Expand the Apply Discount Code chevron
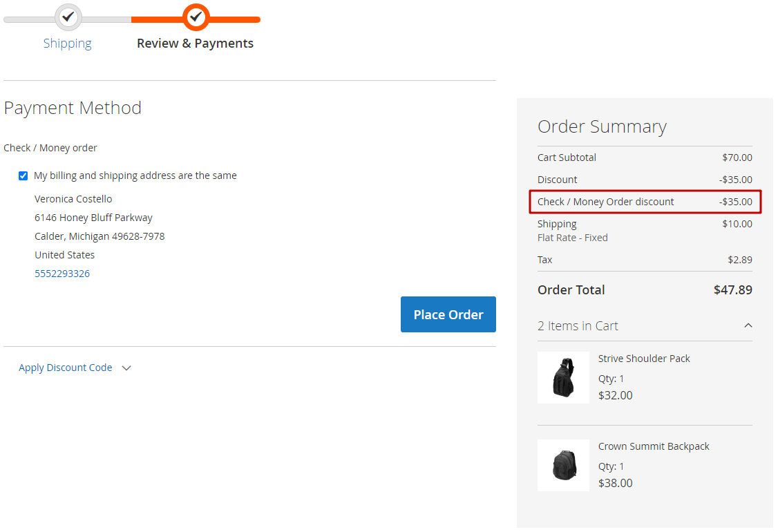The width and height of the screenshot is (778, 532). [126, 368]
